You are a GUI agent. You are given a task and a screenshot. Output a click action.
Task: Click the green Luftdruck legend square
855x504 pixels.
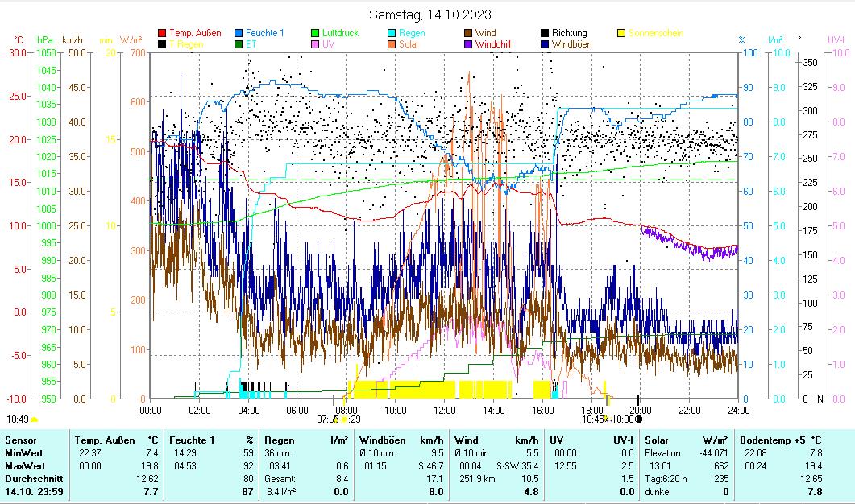315,34
